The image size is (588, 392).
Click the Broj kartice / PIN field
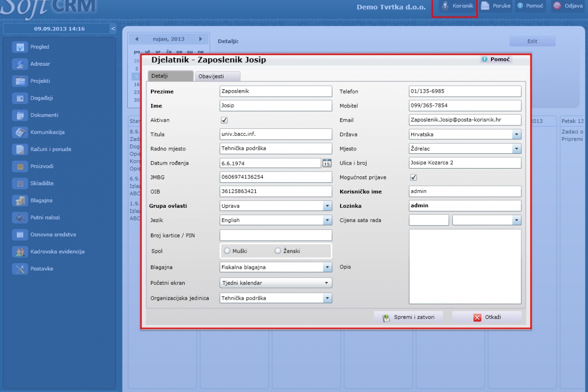pos(276,235)
